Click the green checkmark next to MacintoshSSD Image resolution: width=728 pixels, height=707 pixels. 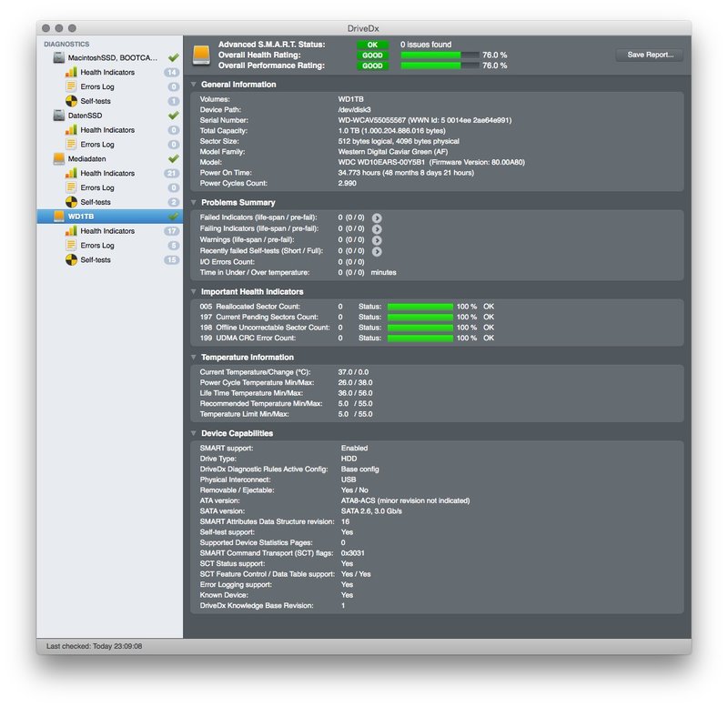(174, 57)
